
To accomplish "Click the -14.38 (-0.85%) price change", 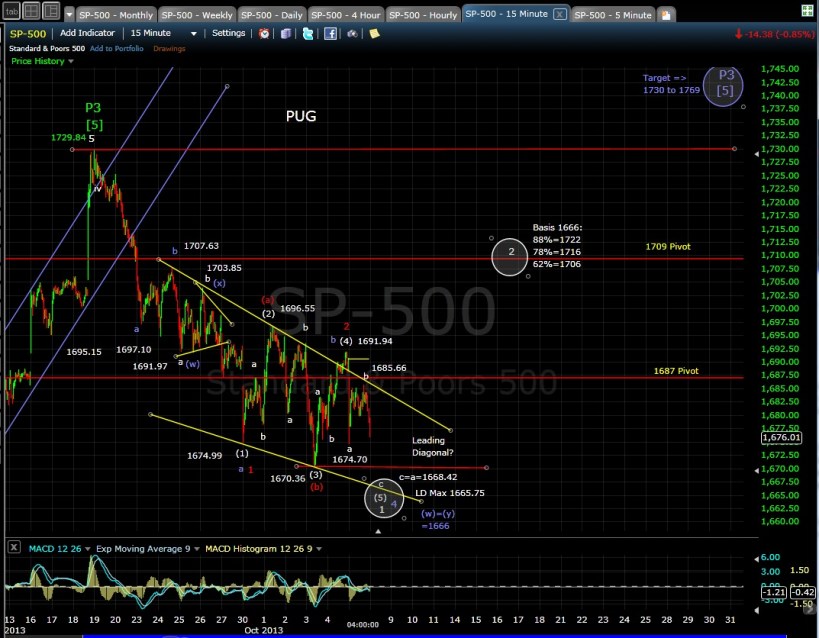I will point(775,34).
